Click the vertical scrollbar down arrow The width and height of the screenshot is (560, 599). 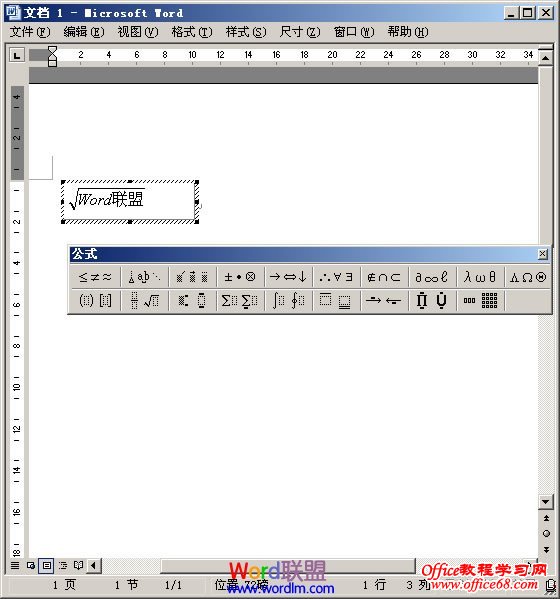pyautogui.click(x=545, y=502)
